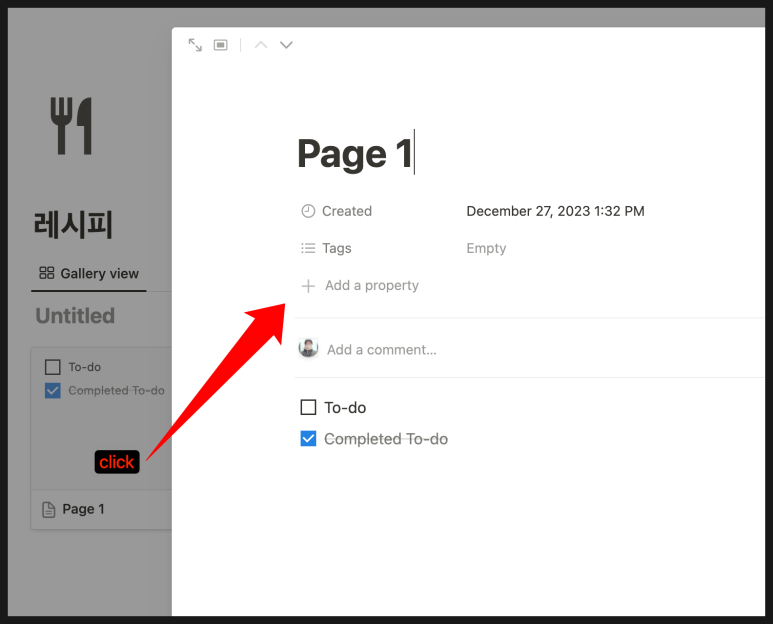773x624 pixels.
Task: Click the document icon next to Page 1 card
Action: 49,510
